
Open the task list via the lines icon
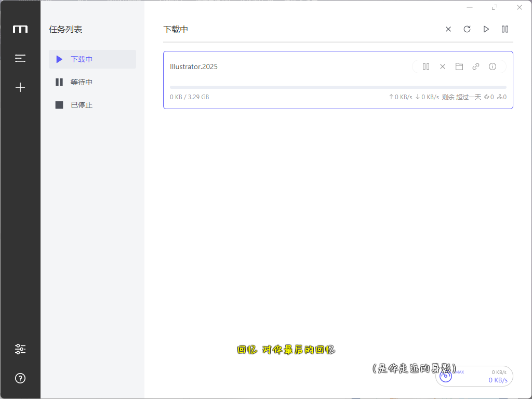tap(20, 58)
